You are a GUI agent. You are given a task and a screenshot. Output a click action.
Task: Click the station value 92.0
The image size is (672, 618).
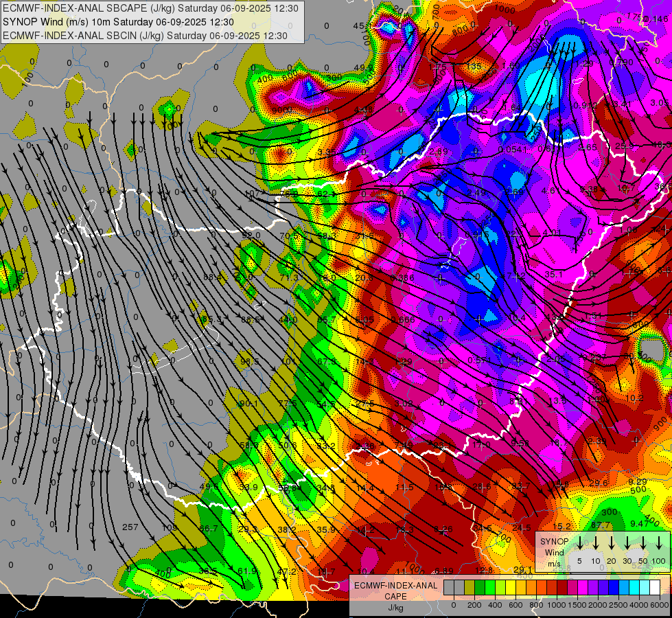coord(251,236)
